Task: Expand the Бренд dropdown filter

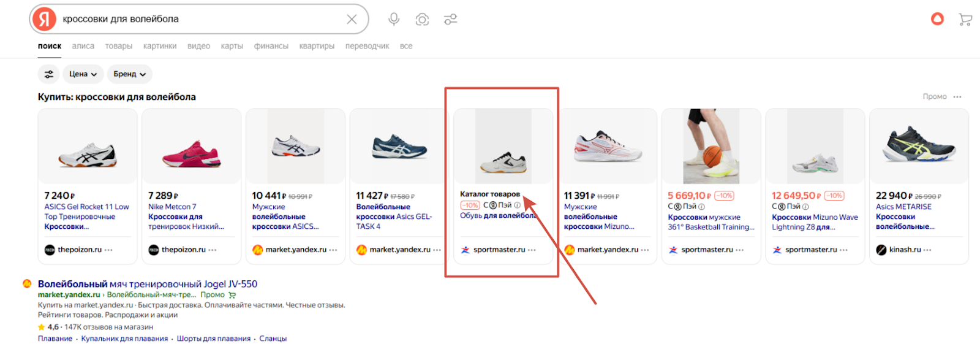Action: [129, 74]
